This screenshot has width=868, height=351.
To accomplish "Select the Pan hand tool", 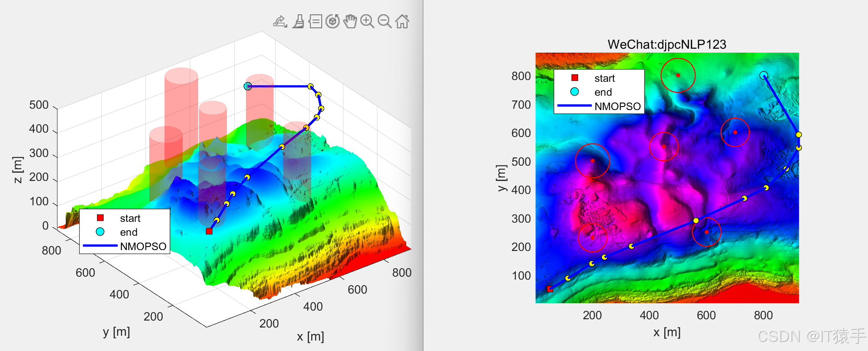I will tap(350, 21).
